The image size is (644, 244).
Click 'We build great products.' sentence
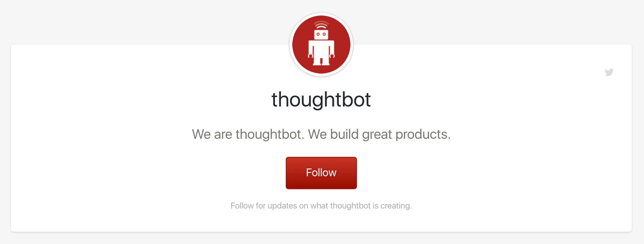379,134
